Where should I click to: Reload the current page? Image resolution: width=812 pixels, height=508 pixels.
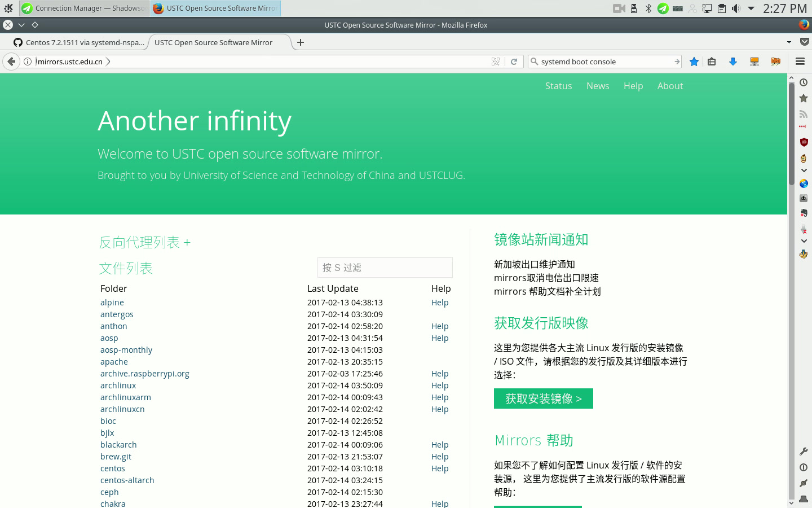514,62
